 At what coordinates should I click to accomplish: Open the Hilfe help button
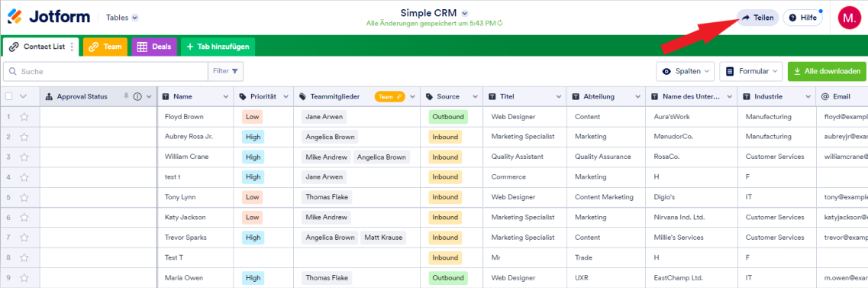pos(802,18)
